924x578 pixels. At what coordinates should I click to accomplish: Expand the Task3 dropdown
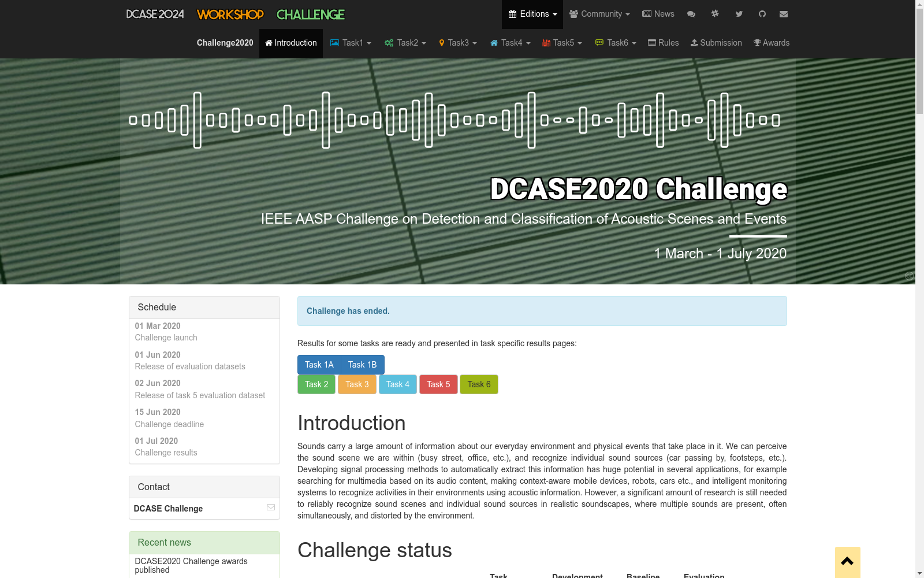tap(458, 43)
